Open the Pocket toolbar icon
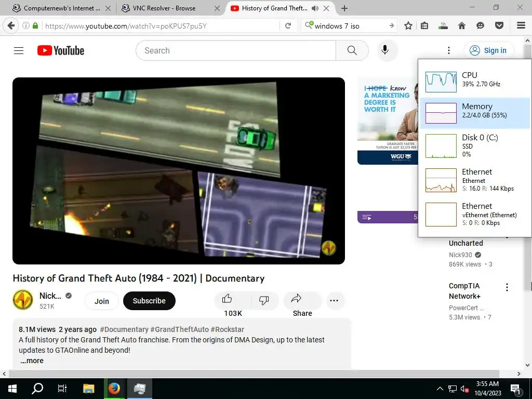 pos(499,26)
